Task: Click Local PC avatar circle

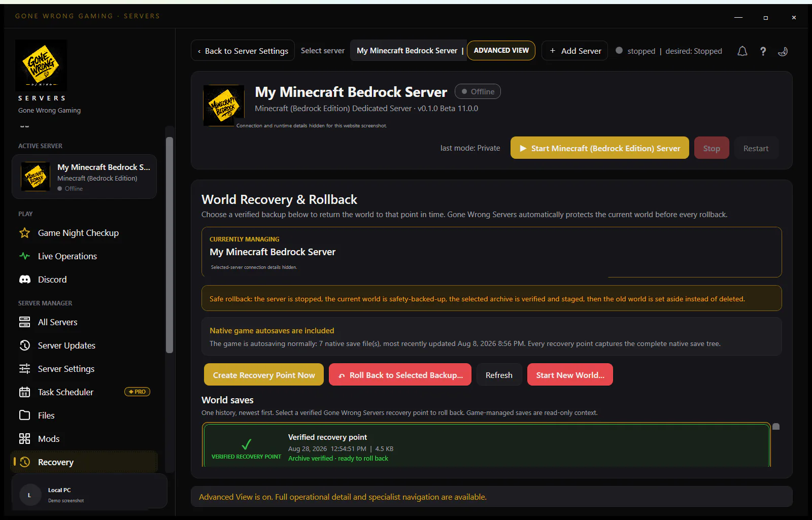Action: click(x=29, y=495)
